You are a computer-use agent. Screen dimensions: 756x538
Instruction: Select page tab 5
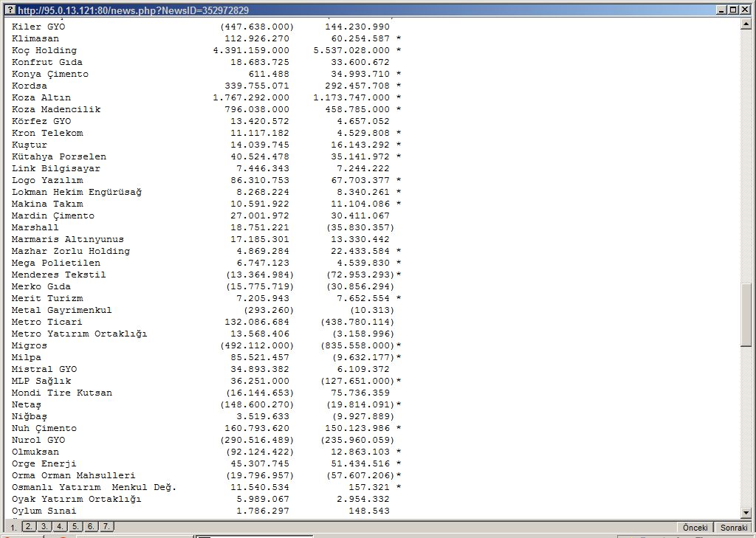pyautogui.click(x=75, y=527)
